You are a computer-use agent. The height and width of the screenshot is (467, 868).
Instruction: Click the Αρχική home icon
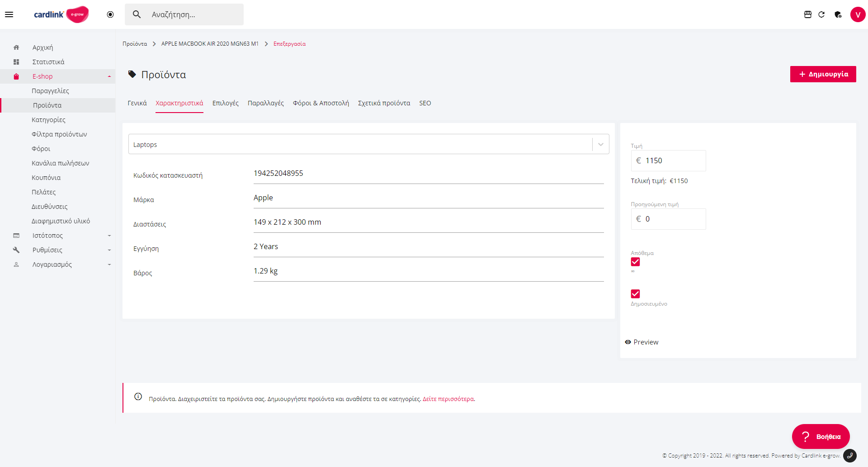point(16,47)
